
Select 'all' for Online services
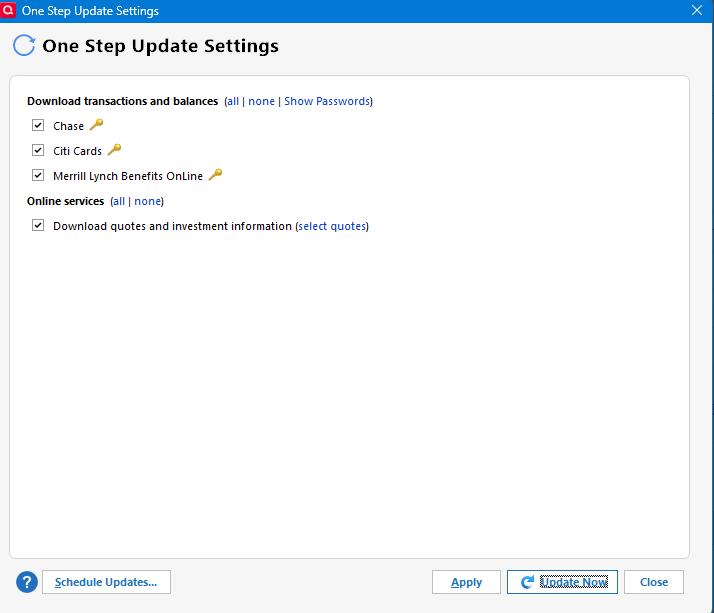point(119,201)
